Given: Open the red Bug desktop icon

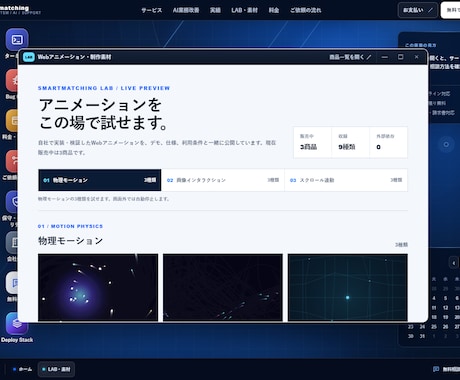Looking at the screenshot, I should pyautogui.click(x=13, y=80).
